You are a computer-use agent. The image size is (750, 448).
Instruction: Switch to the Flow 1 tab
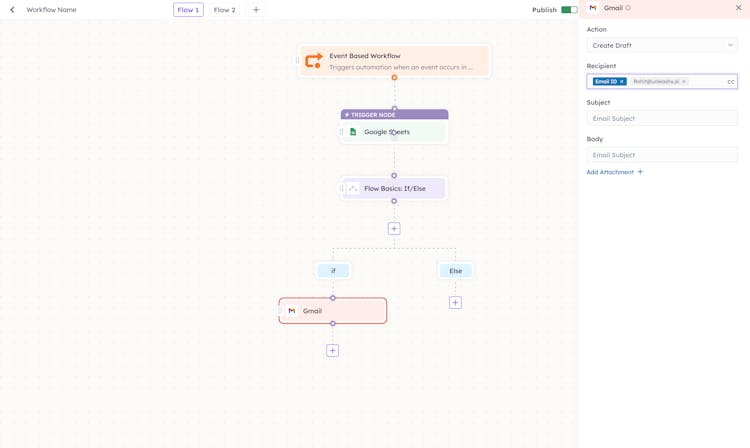click(188, 10)
